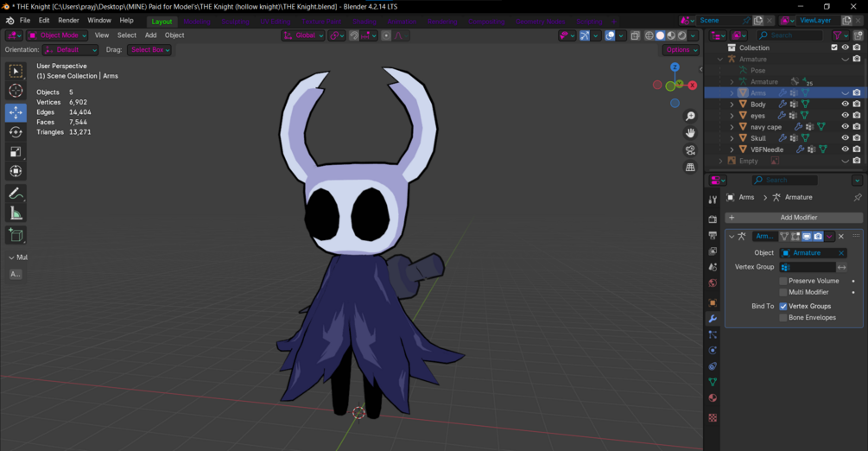The image size is (868, 451).
Task: Uncheck the Collection exclude checkbox
Action: click(834, 48)
